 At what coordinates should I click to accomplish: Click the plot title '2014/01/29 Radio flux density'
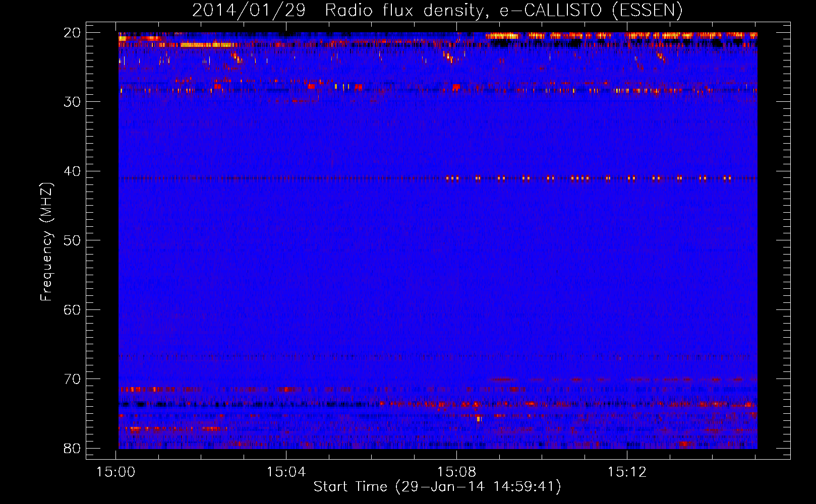[341, 11]
